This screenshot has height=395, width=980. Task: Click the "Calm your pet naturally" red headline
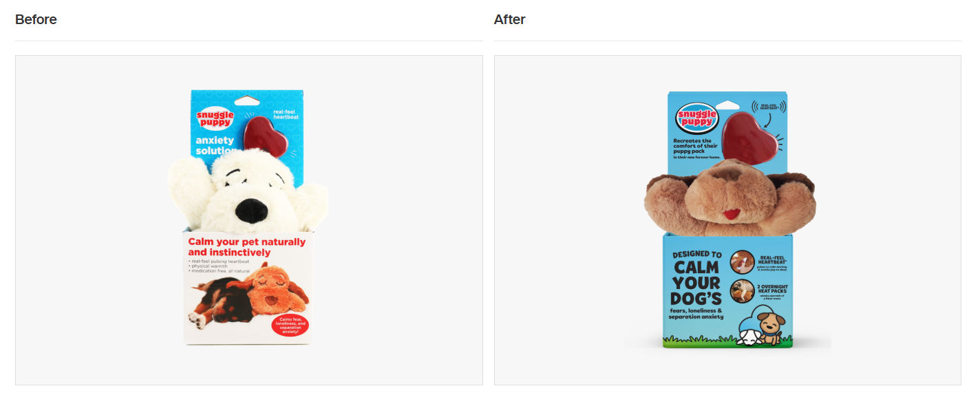tap(247, 247)
